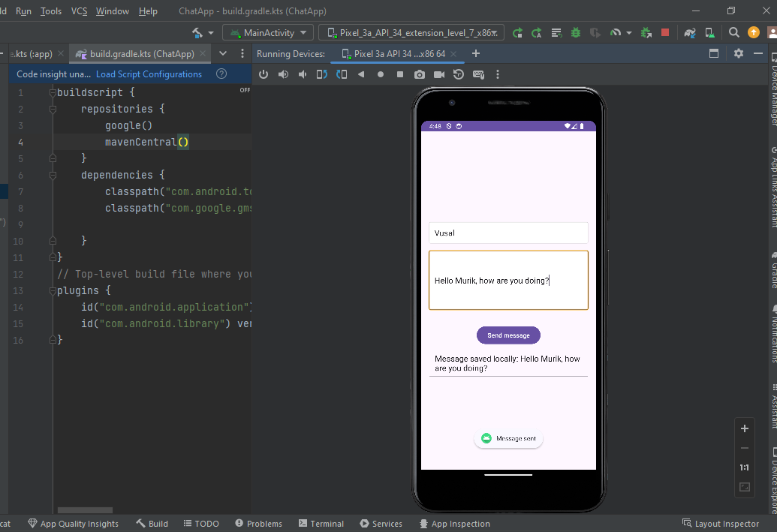The width and height of the screenshot is (777, 532).
Task: Click the emulator power button icon
Action: [x=264, y=74]
